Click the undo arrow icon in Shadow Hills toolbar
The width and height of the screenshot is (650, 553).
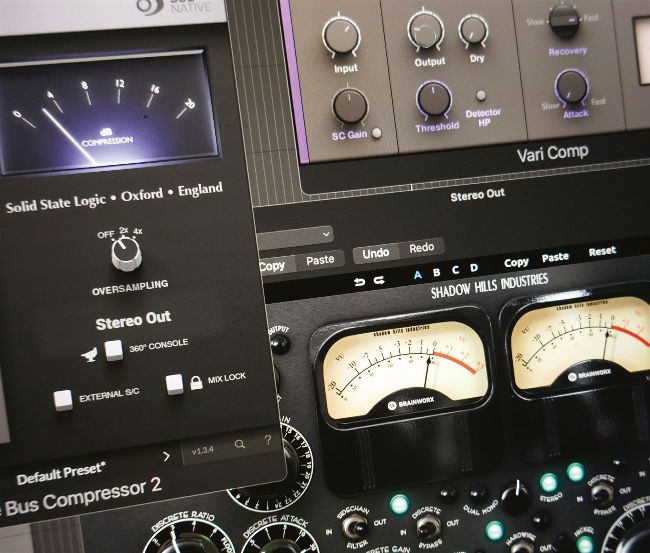(360, 281)
